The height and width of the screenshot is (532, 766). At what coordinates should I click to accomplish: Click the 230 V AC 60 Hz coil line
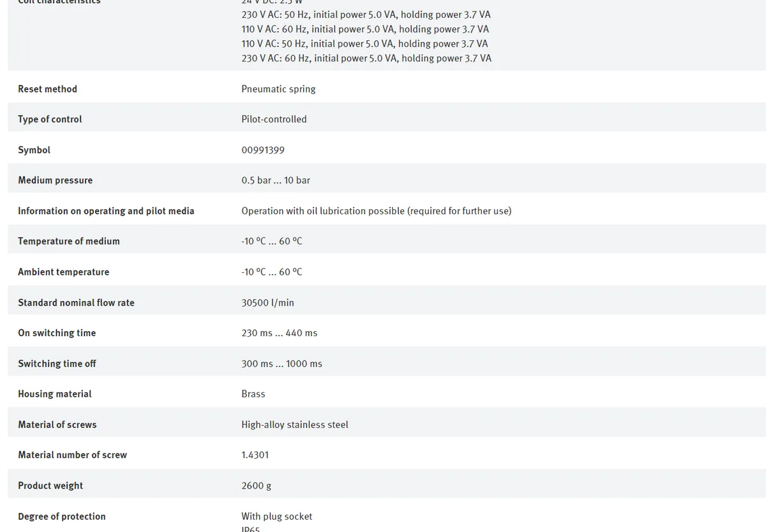coord(366,58)
